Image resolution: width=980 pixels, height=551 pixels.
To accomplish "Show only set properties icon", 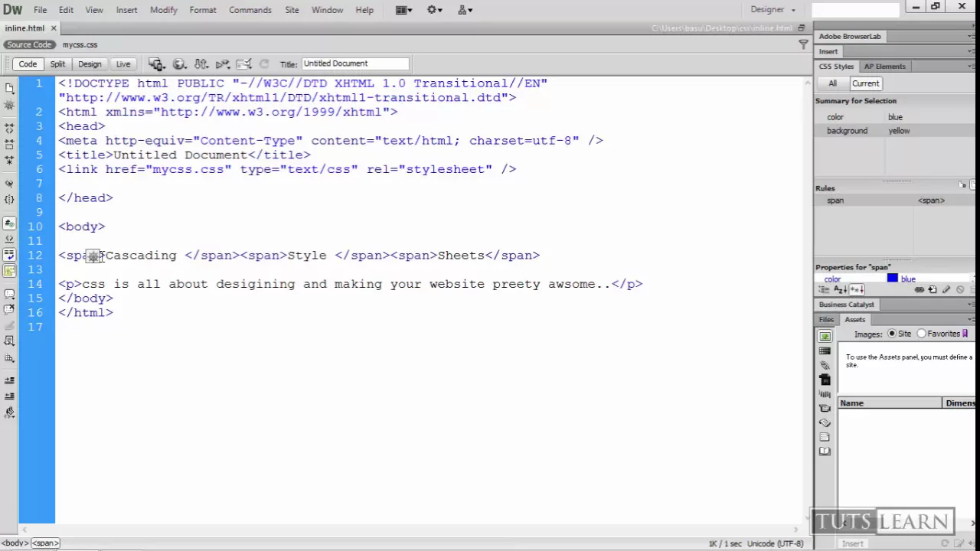I will (x=857, y=289).
